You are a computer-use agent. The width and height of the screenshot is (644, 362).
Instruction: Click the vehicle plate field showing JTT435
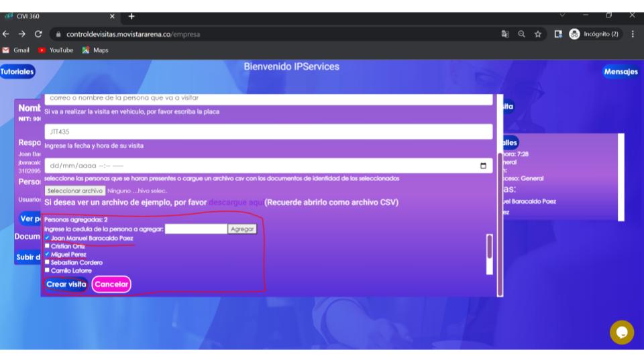(x=268, y=132)
